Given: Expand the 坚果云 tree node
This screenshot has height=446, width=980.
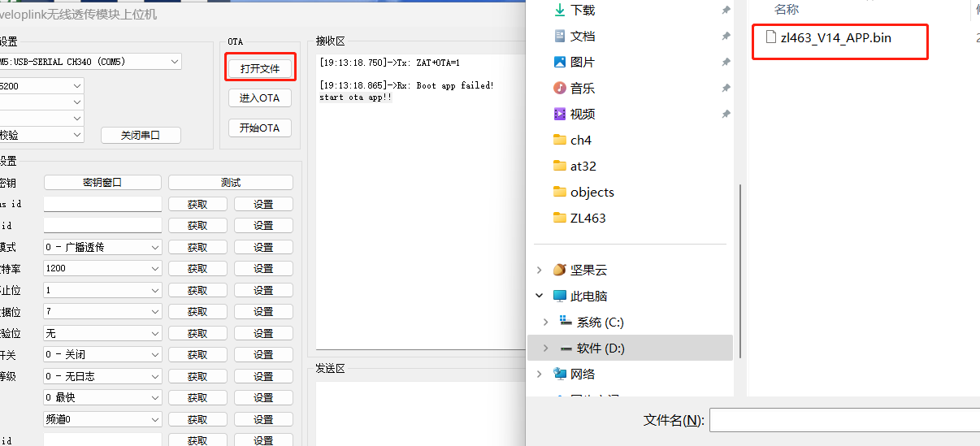Looking at the screenshot, I should point(540,271).
